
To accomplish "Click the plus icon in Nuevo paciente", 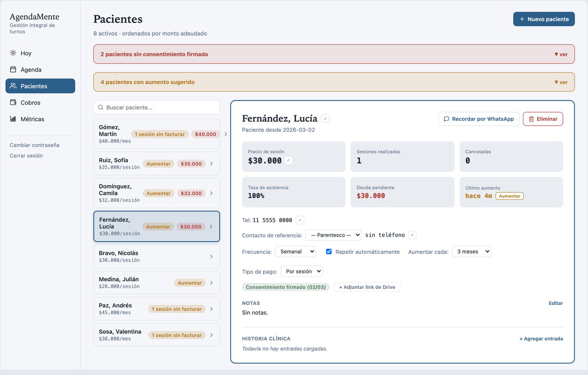I will click(522, 19).
